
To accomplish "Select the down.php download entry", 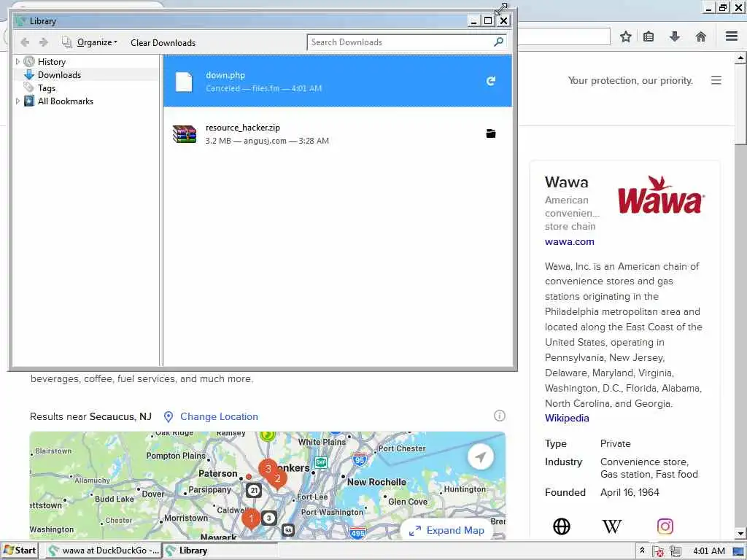I will click(x=337, y=80).
